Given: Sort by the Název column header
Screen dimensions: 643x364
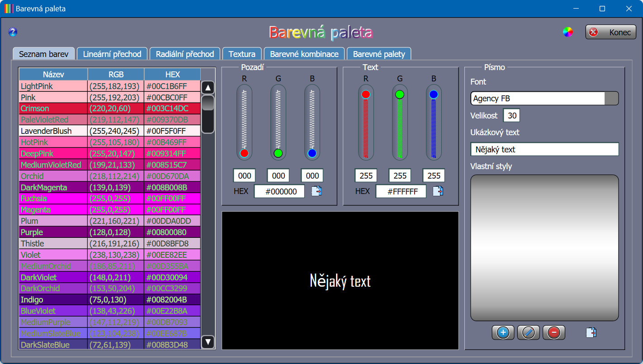Looking at the screenshot, I should 53,75.
